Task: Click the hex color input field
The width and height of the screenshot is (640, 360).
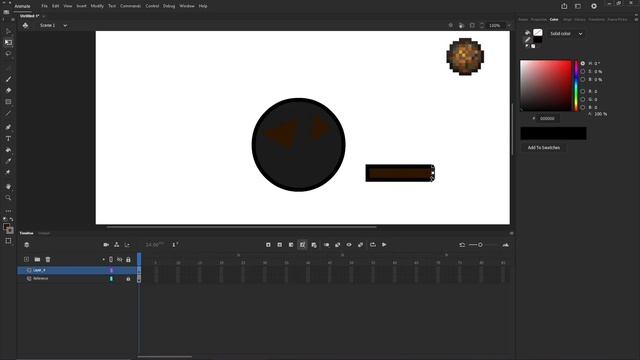Action: click(x=547, y=118)
